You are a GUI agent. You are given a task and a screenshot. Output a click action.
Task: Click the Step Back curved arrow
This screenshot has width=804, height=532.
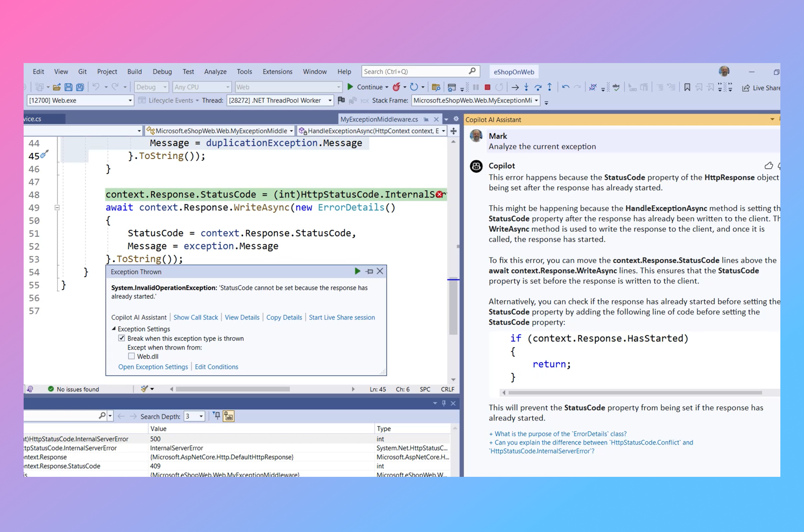[566, 87]
